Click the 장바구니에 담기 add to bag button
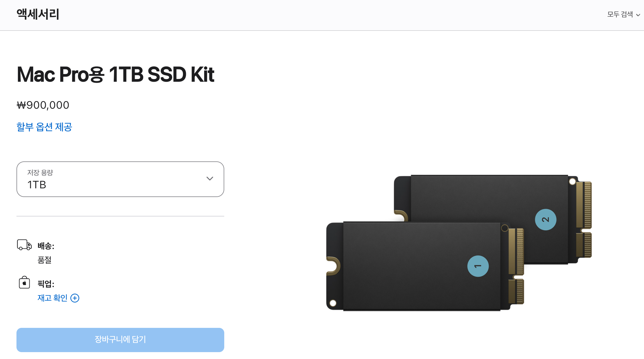 pyautogui.click(x=120, y=340)
